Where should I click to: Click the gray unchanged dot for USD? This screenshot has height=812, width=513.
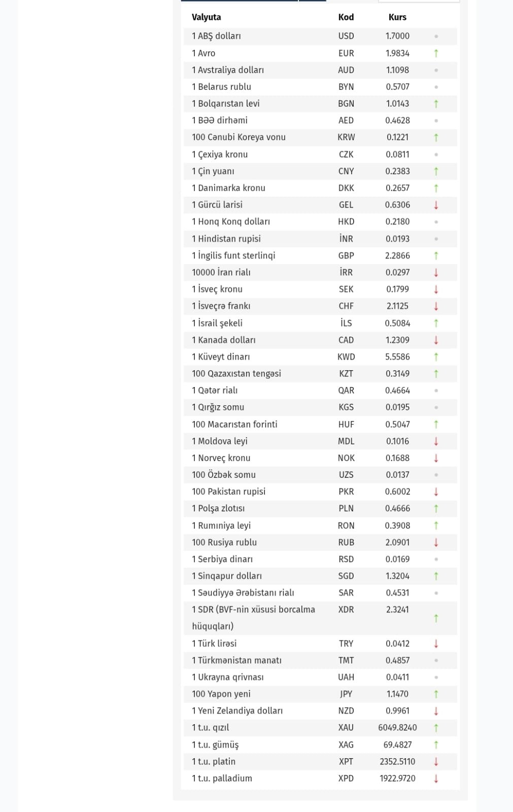coord(436,37)
